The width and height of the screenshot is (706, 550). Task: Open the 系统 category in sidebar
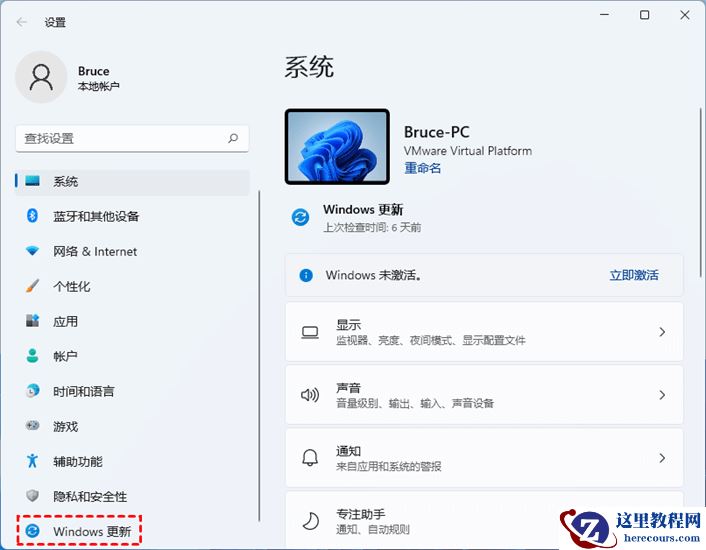132,181
